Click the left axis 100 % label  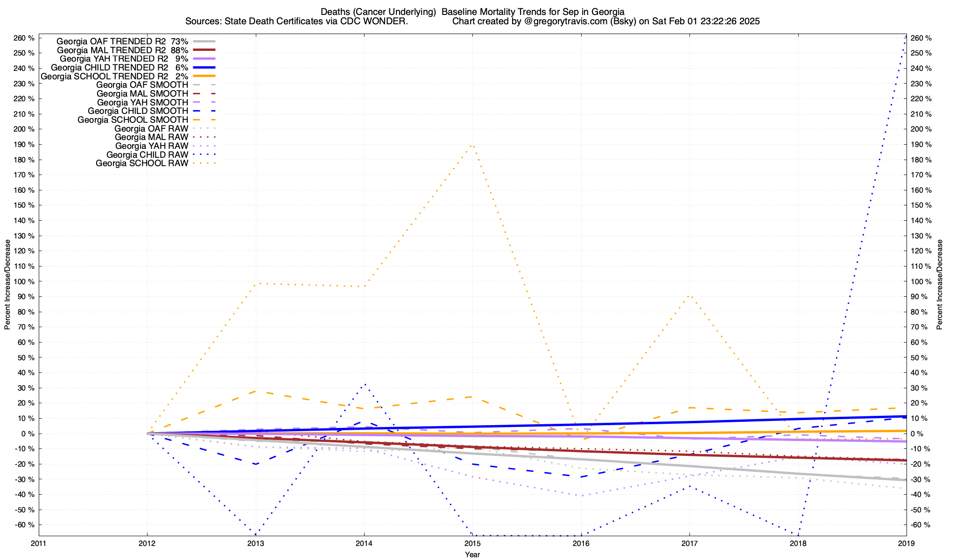pyautogui.click(x=25, y=281)
